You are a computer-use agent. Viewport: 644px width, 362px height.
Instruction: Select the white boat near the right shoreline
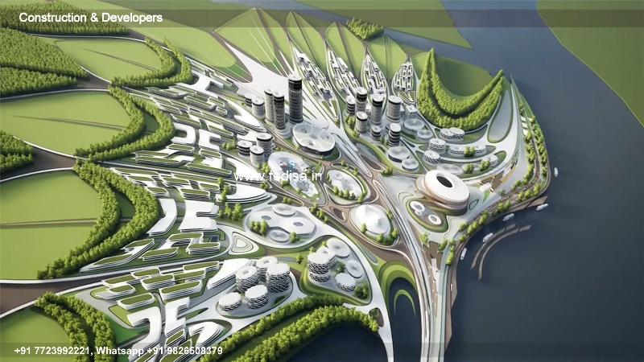pyautogui.click(x=555, y=171)
